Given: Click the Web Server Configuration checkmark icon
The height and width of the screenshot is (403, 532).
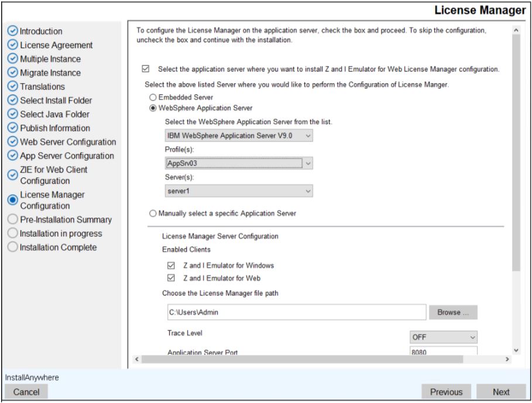Looking at the screenshot, I should 12,142.
